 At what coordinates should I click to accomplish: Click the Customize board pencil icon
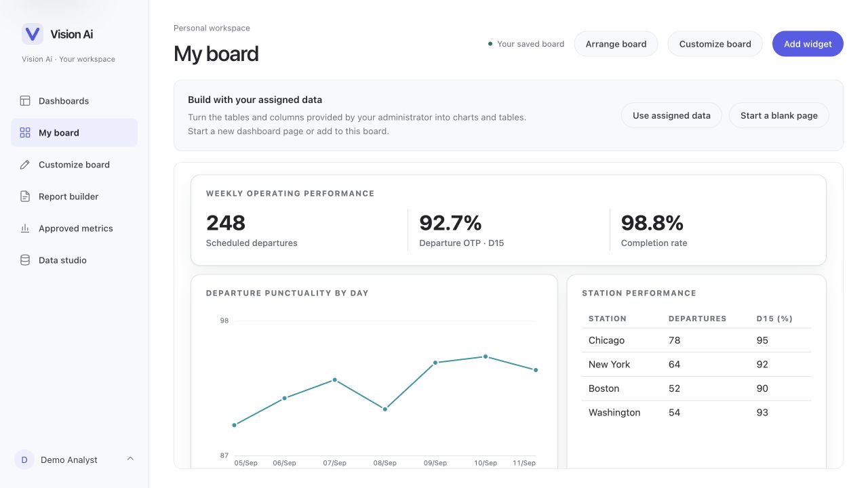click(x=25, y=165)
